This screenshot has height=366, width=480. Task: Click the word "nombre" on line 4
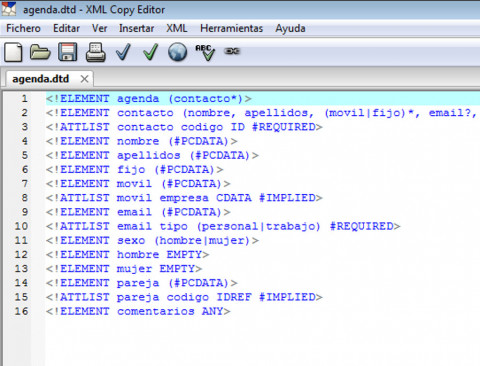pos(138,141)
